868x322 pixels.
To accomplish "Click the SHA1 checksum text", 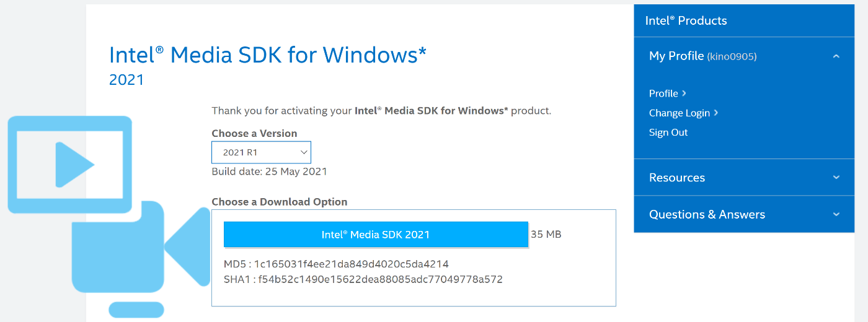I will click(363, 279).
